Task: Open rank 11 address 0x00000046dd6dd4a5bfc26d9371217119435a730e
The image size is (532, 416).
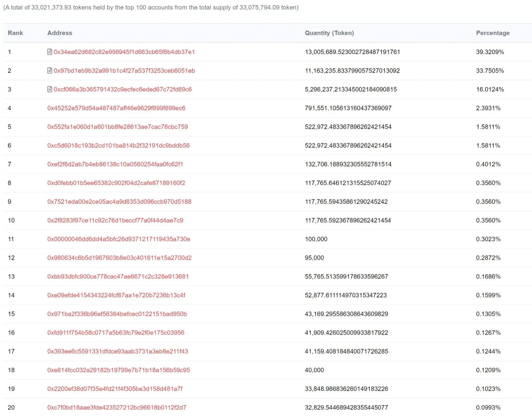Action: (x=119, y=239)
